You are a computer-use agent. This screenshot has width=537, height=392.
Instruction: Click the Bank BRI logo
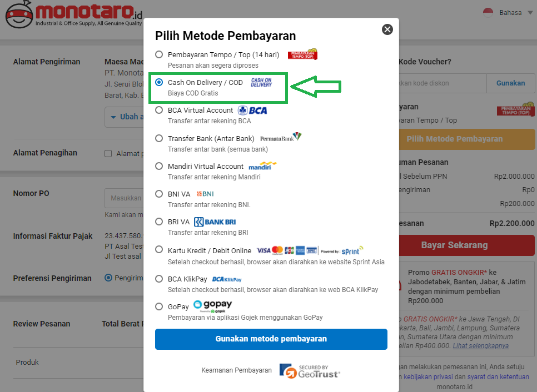[215, 222]
